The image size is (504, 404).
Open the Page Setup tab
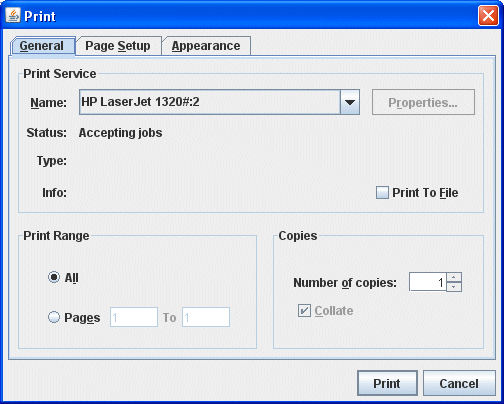coord(118,46)
